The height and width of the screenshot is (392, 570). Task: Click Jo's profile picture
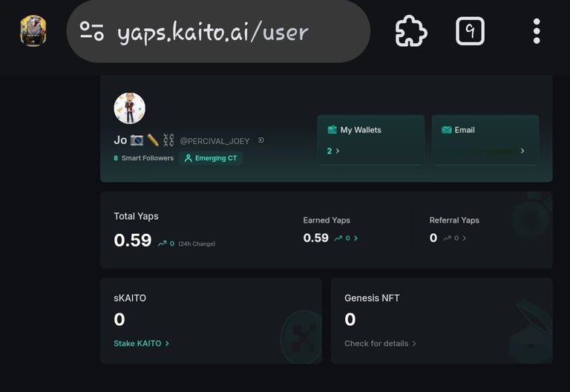[129, 108]
